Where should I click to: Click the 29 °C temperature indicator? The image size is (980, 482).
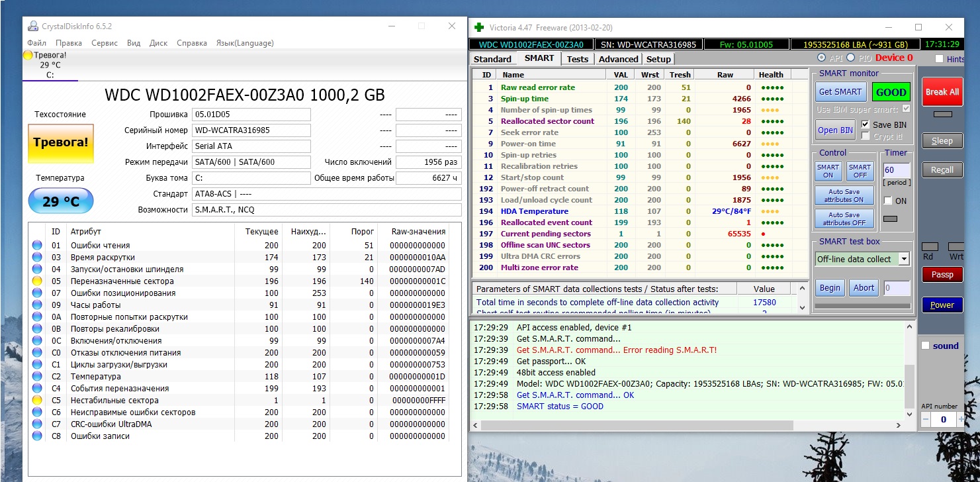tap(60, 201)
